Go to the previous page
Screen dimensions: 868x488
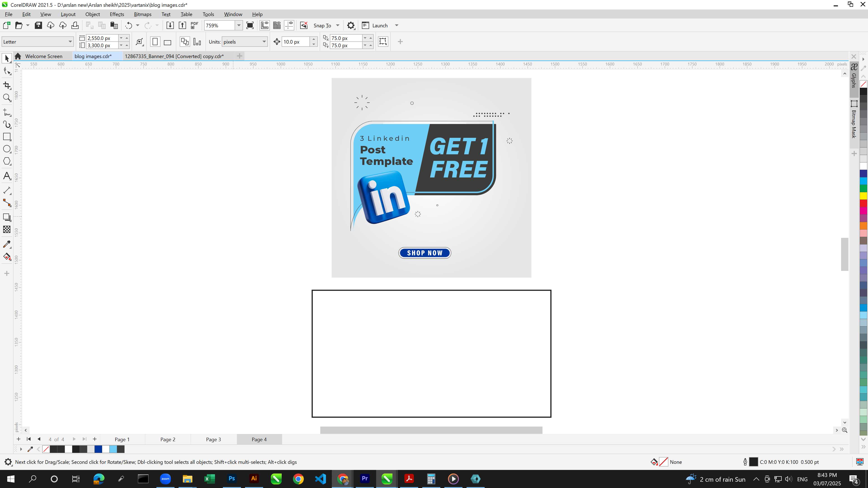(x=39, y=439)
